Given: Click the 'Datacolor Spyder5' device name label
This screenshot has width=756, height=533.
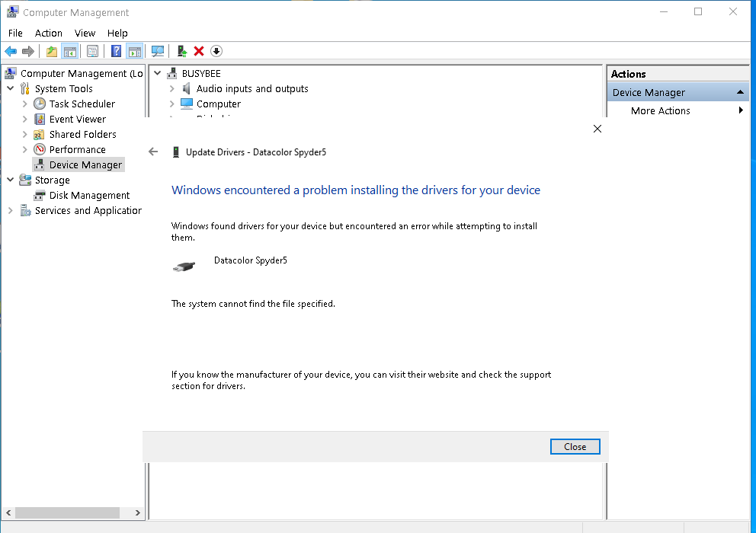Looking at the screenshot, I should coord(251,260).
